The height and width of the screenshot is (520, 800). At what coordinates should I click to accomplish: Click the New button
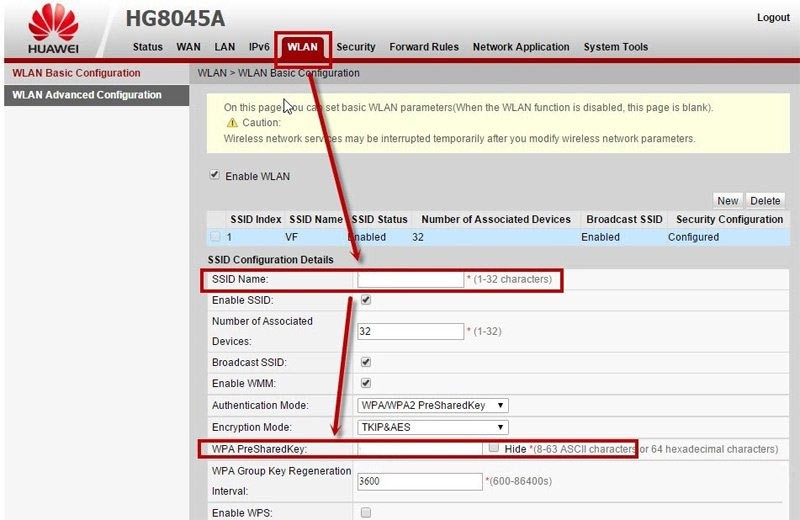tap(728, 200)
